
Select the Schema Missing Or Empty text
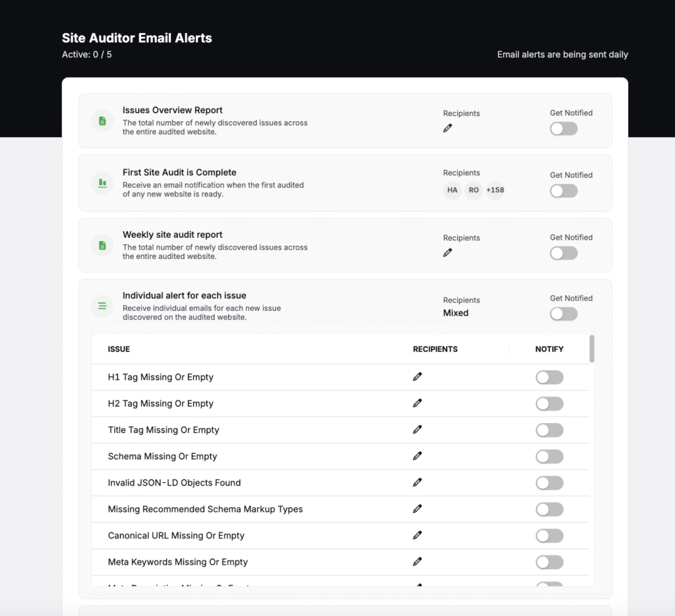click(x=162, y=457)
